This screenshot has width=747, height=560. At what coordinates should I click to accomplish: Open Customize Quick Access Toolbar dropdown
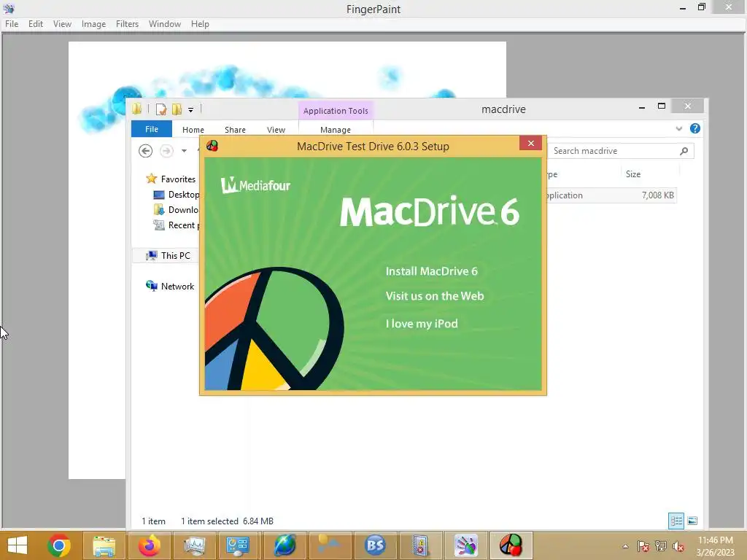(190, 110)
